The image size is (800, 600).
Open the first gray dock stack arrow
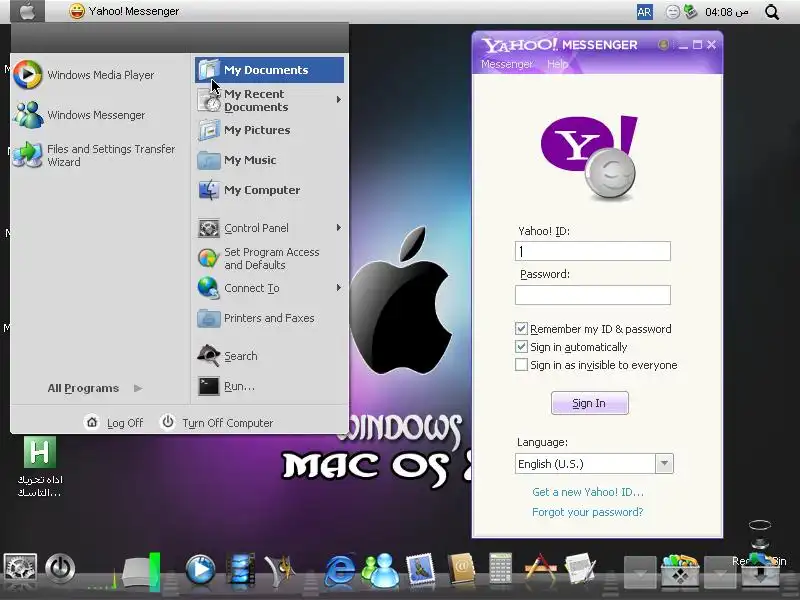[x=640, y=572]
